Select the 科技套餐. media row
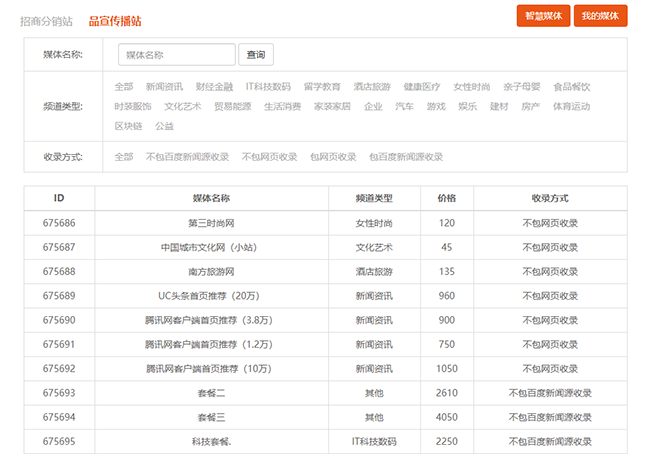Screen dimensions: 650x454 (x=325, y=442)
